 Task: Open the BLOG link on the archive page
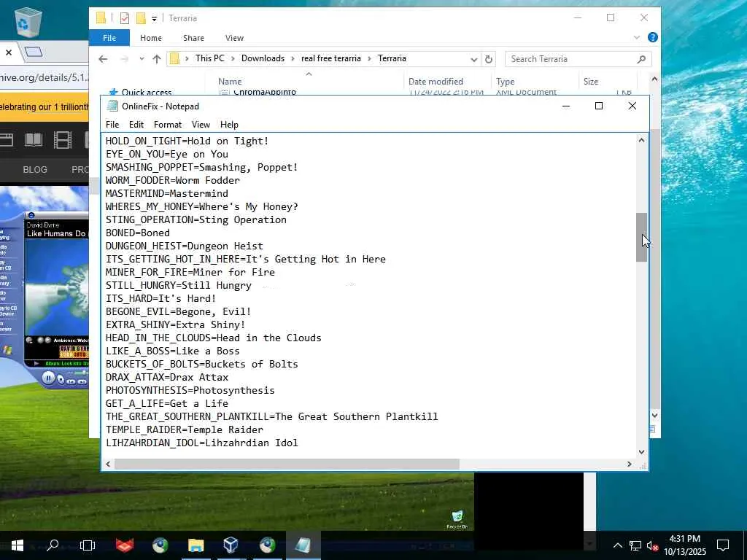35,169
